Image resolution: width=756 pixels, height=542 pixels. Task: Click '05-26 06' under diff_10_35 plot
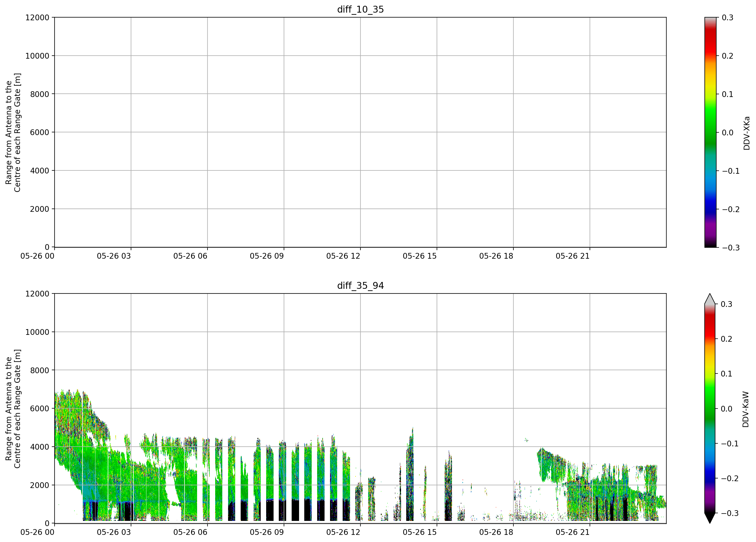point(190,256)
